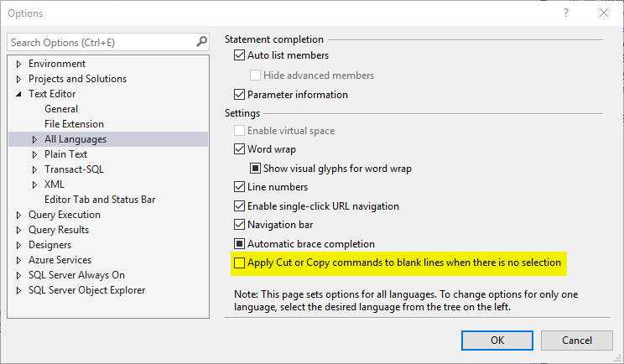Viewport: 624px width, 364px height.
Task: Select General under Text Editor
Action: (x=61, y=109)
